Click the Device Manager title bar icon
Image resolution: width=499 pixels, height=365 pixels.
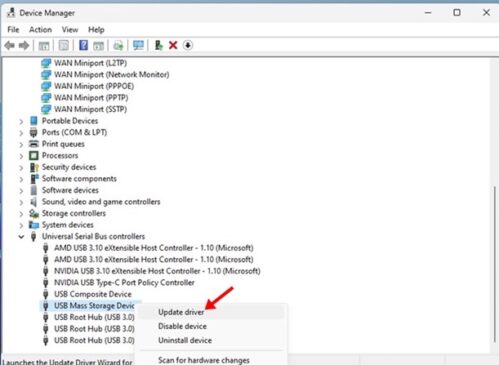(x=11, y=13)
